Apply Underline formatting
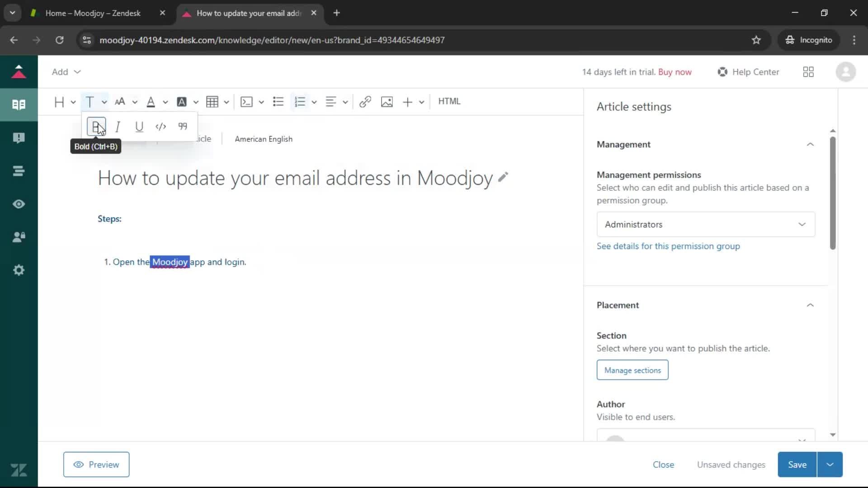Viewport: 868px width, 488px height. (x=139, y=127)
